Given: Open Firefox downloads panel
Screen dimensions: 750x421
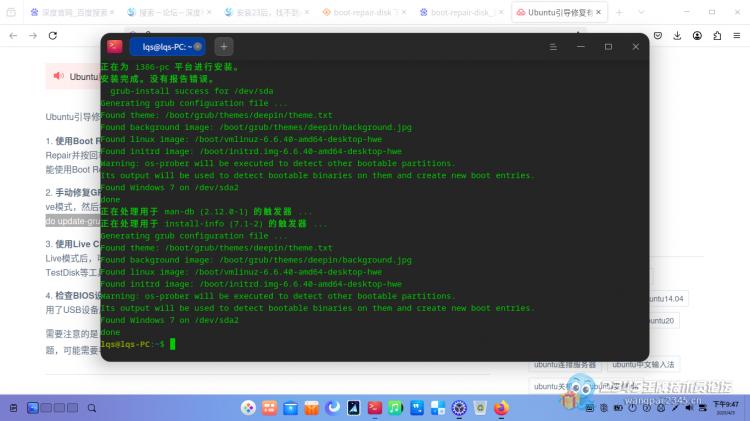Looking at the screenshot, I should tap(677, 35).
